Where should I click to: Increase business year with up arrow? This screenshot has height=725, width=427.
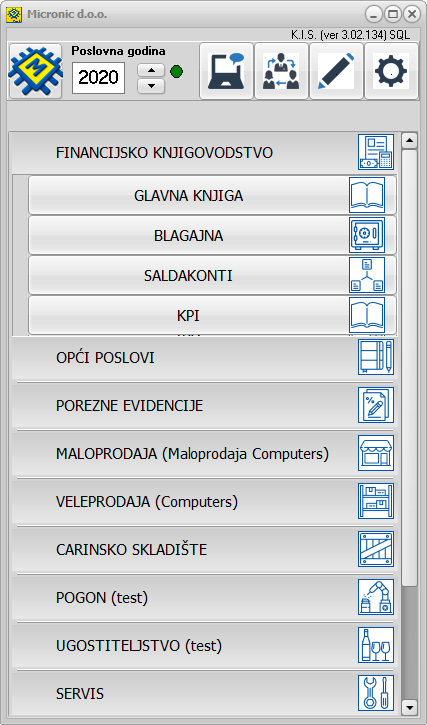pyautogui.click(x=151, y=70)
